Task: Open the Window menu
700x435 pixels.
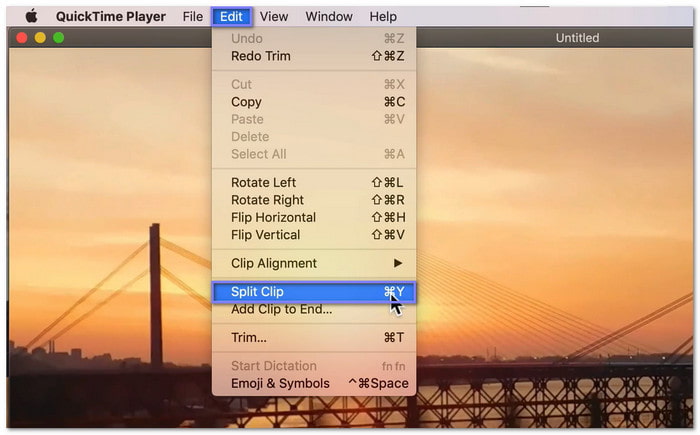Action: pos(329,16)
